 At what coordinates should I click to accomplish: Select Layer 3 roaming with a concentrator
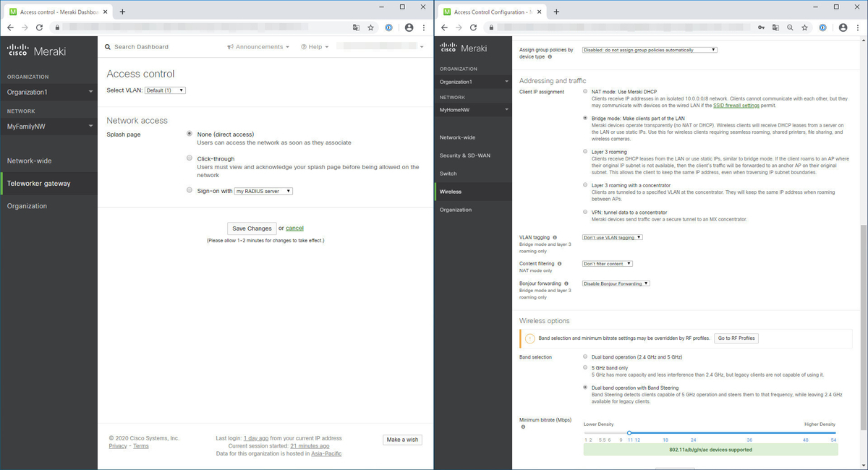point(585,185)
